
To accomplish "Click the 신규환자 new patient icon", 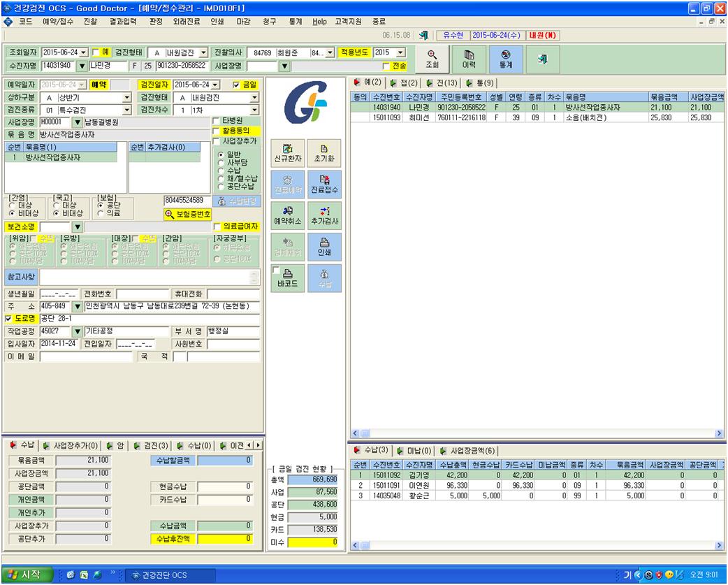I will click(288, 153).
